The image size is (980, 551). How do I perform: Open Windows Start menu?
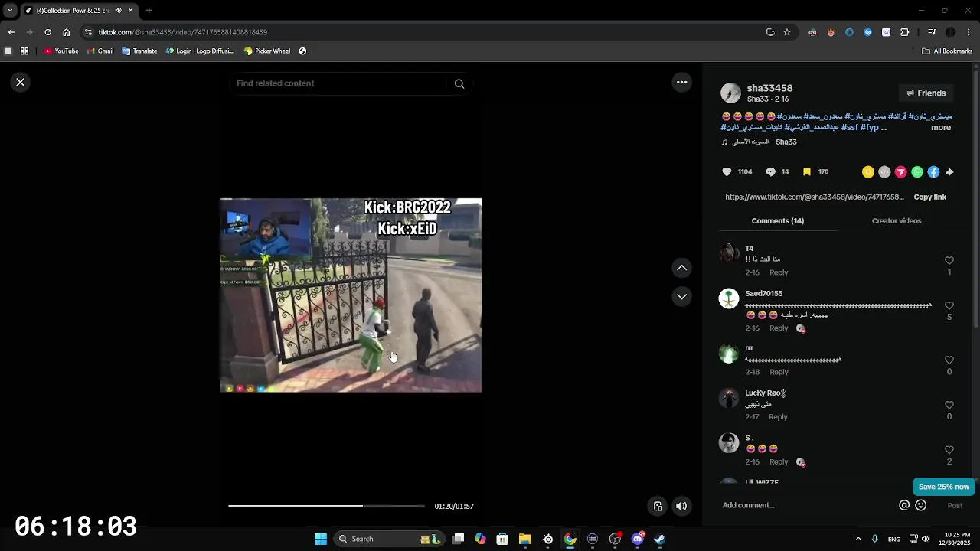(x=321, y=539)
